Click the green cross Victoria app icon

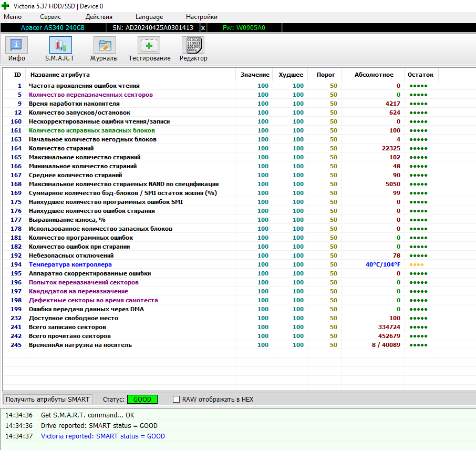(x=6, y=6)
